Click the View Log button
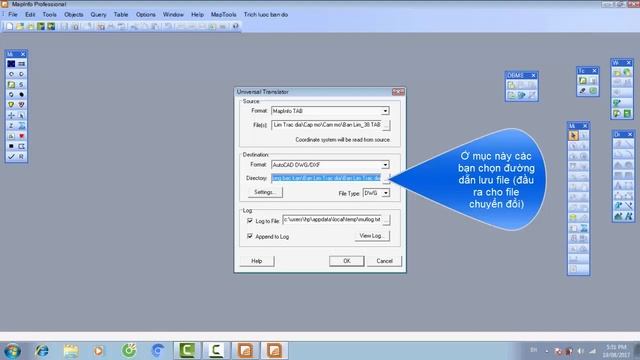 tap(372, 236)
